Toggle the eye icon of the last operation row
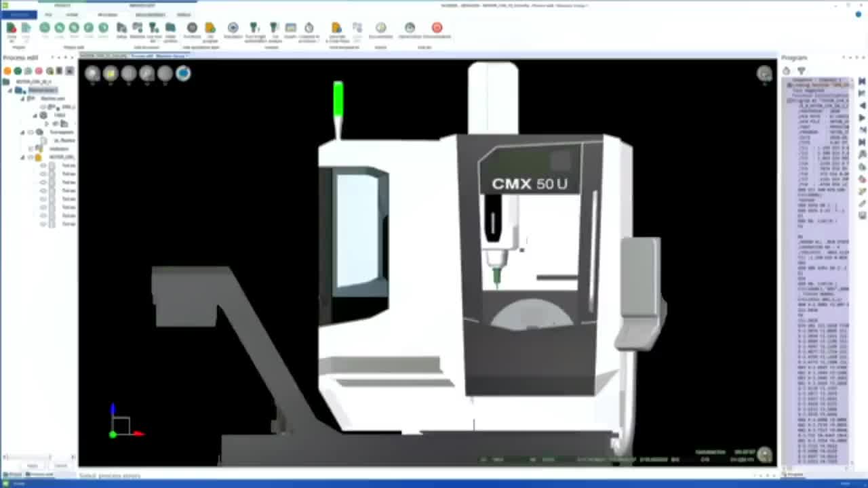The image size is (868, 488). point(43,224)
